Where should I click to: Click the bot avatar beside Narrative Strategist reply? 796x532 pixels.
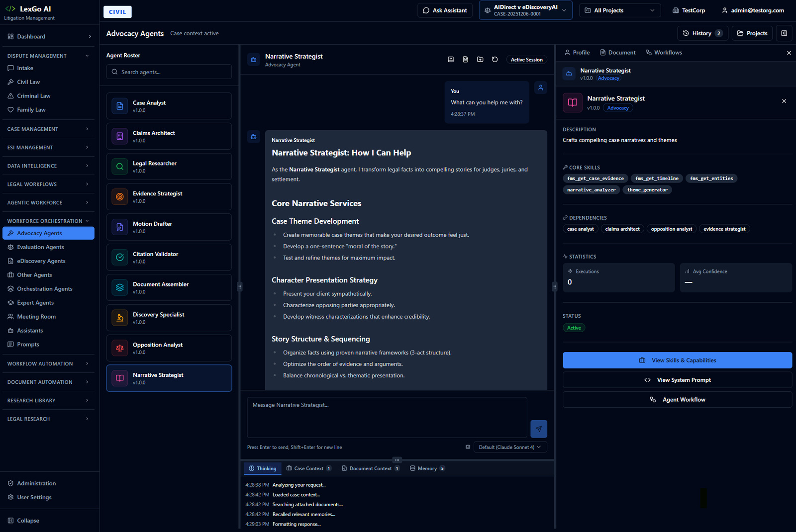click(x=254, y=137)
